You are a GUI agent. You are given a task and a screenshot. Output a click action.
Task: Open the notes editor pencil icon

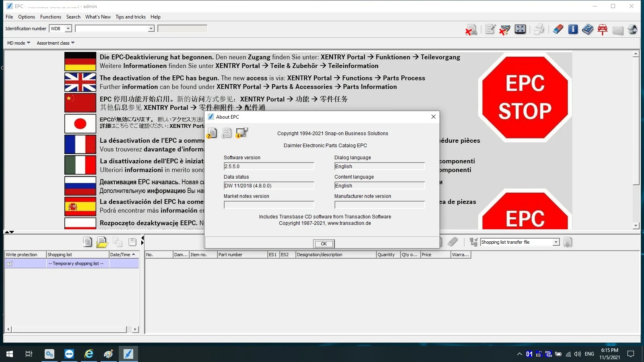tap(490, 29)
